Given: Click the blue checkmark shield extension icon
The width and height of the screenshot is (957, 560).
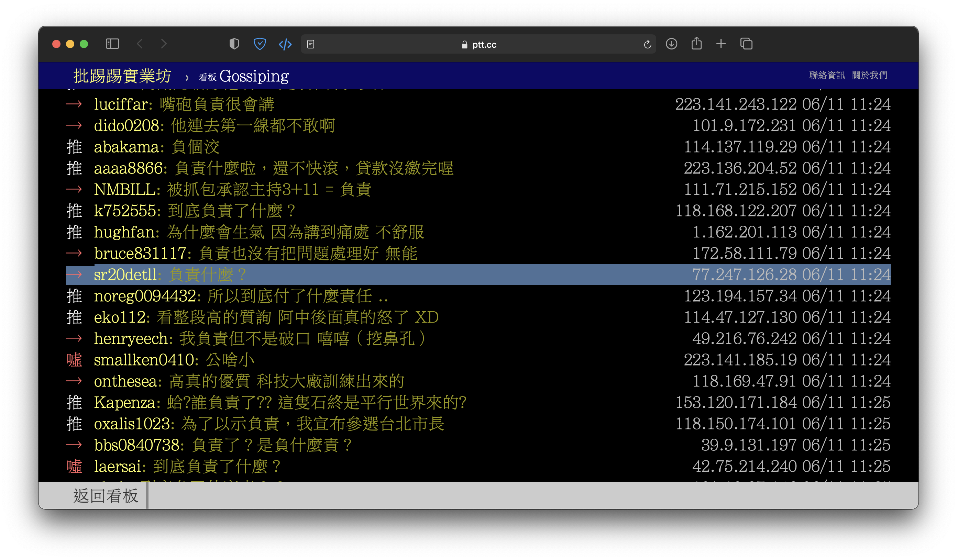Looking at the screenshot, I should coord(260,44).
